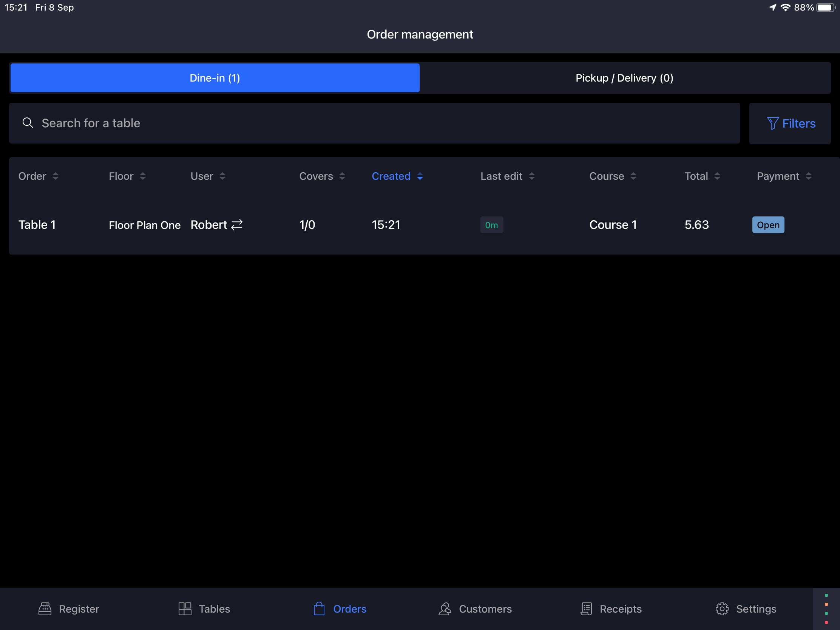
Task: Open the Settings gear icon
Action: click(x=722, y=609)
